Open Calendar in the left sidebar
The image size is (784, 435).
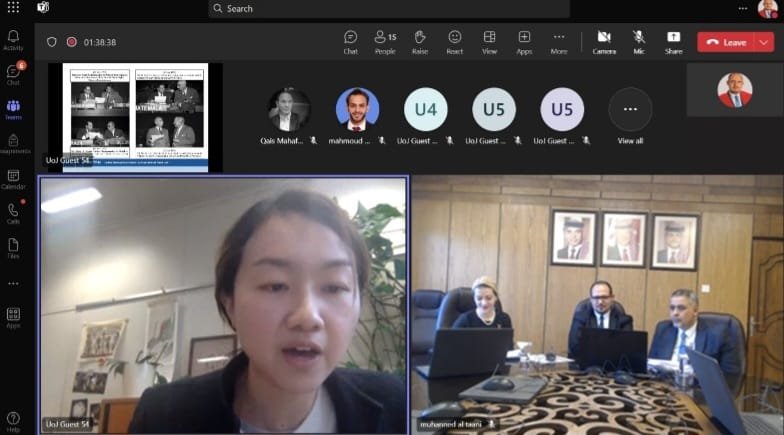14,180
